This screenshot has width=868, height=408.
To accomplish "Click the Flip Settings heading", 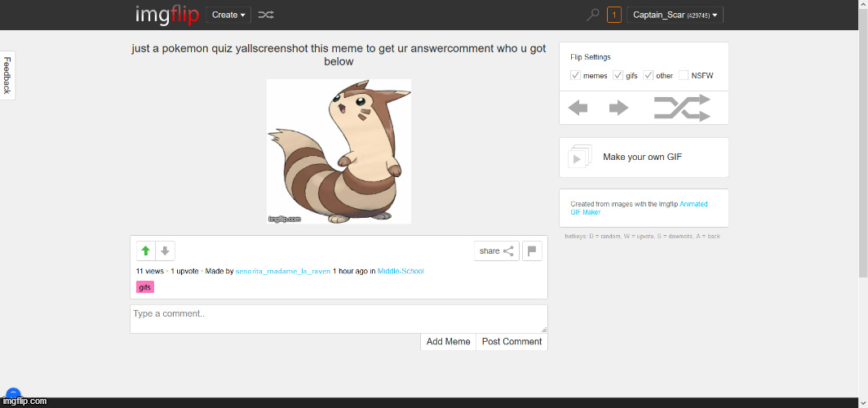I will (x=591, y=57).
